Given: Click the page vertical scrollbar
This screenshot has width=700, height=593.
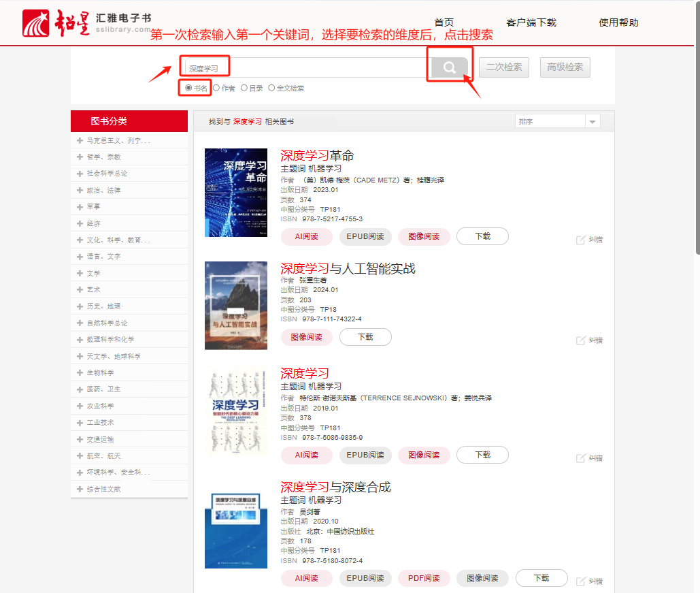Looking at the screenshot, I should pyautogui.click(x=697, y=136).
